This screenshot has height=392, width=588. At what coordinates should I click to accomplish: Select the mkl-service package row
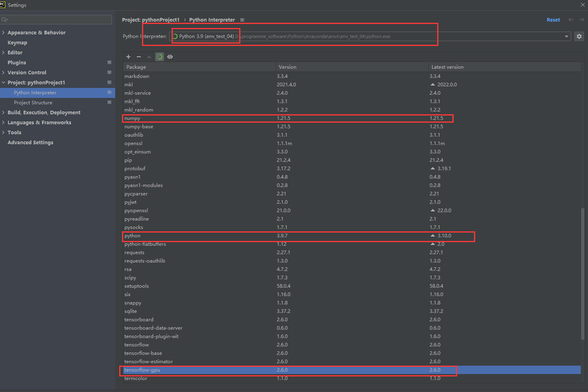352,93
